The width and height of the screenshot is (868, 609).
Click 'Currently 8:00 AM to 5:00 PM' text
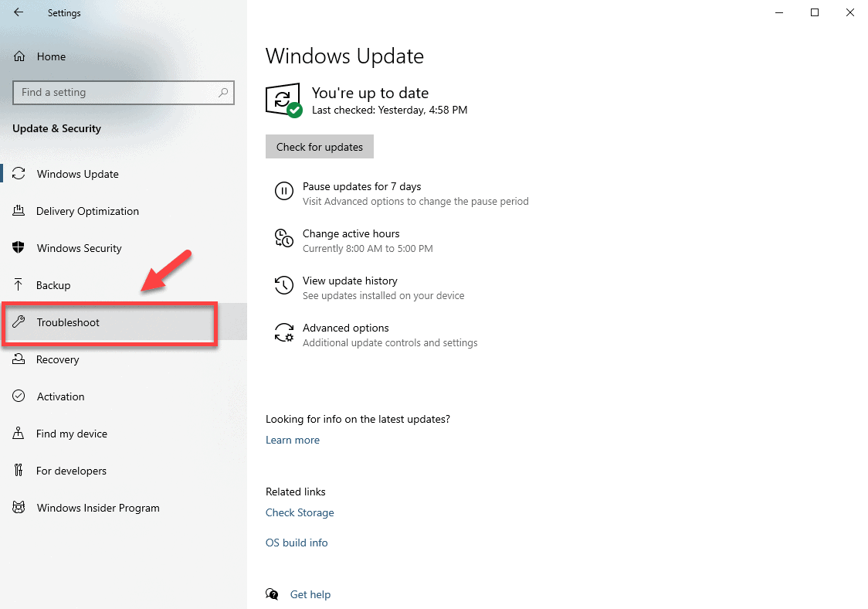368,249
